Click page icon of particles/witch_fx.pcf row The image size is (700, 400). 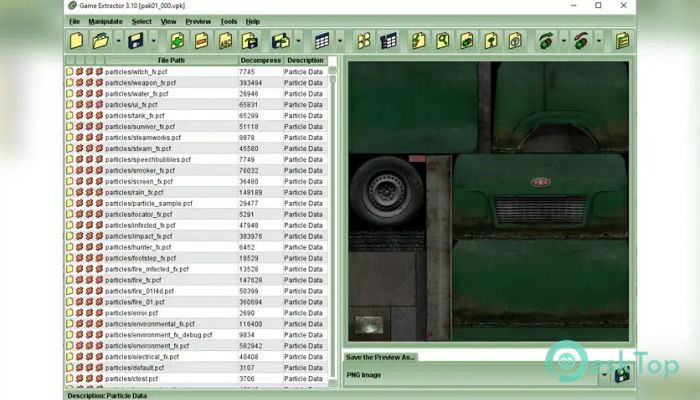tap(70, 71)
